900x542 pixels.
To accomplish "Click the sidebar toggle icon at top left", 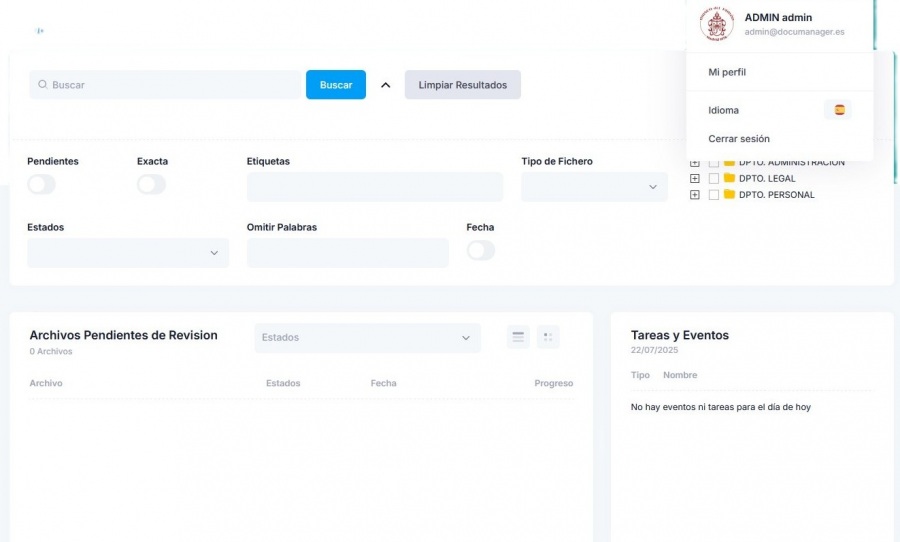I will 40,31.
